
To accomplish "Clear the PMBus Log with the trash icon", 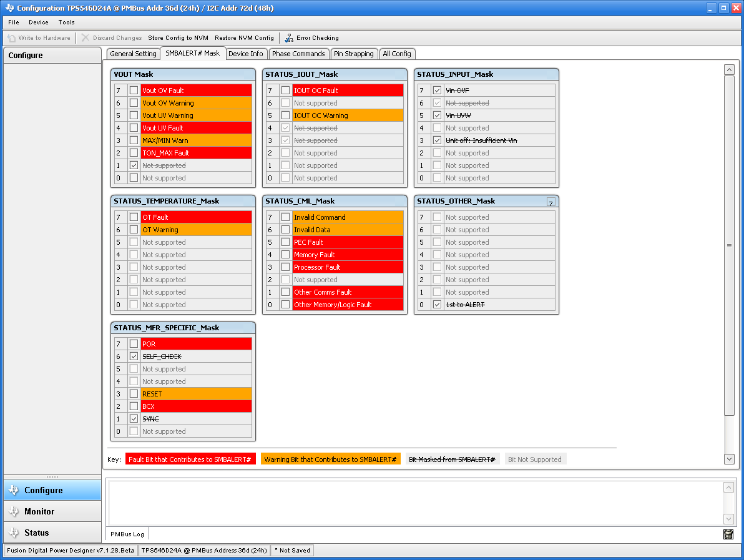I will (x=728, y=534).
